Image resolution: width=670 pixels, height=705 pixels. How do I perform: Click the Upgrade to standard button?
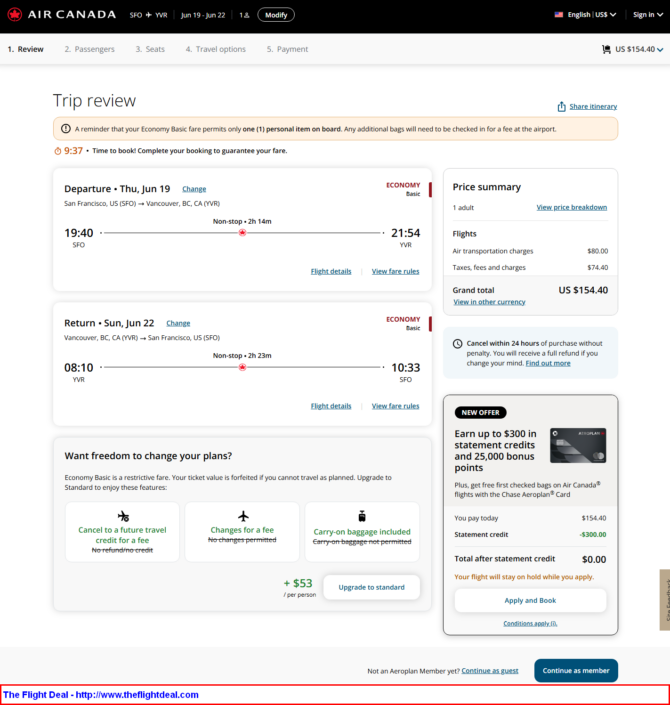[371, 587]
